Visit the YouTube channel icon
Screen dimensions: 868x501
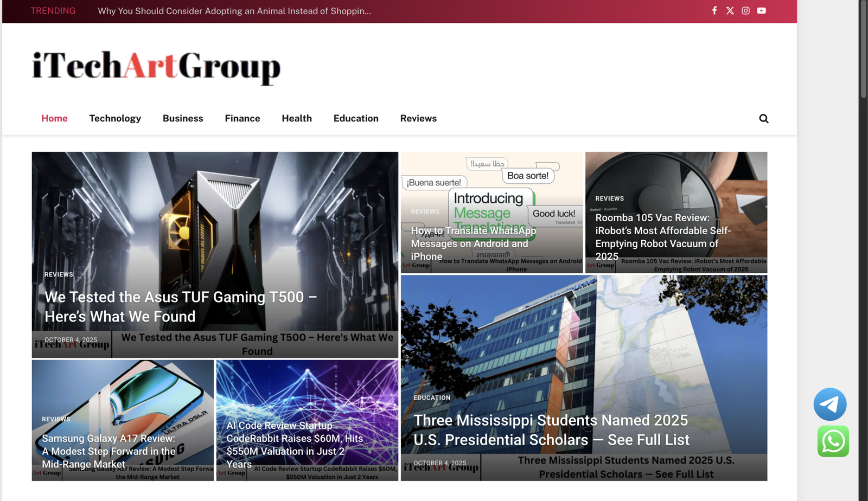click(762, 11)
